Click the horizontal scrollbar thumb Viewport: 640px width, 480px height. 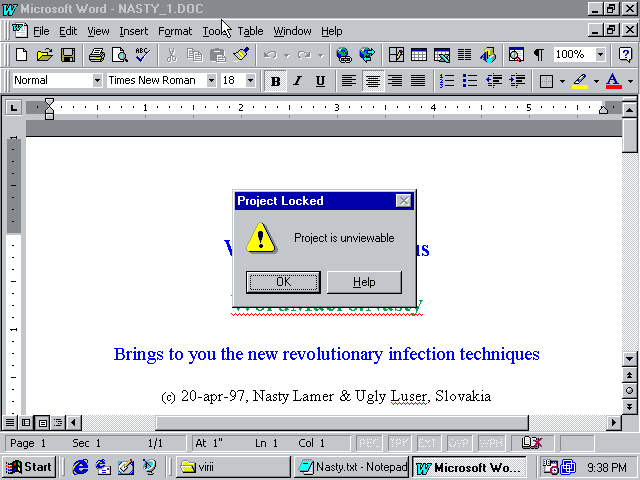(342, 422)
